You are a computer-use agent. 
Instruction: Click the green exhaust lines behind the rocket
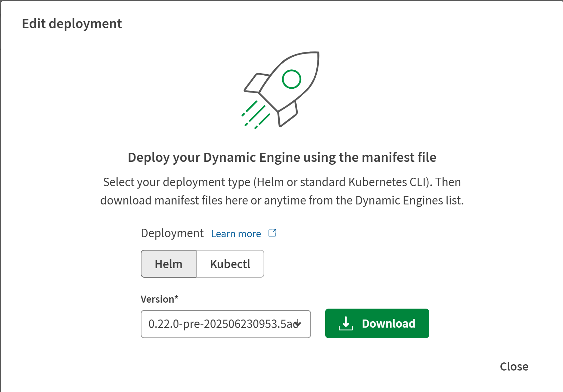255,115
